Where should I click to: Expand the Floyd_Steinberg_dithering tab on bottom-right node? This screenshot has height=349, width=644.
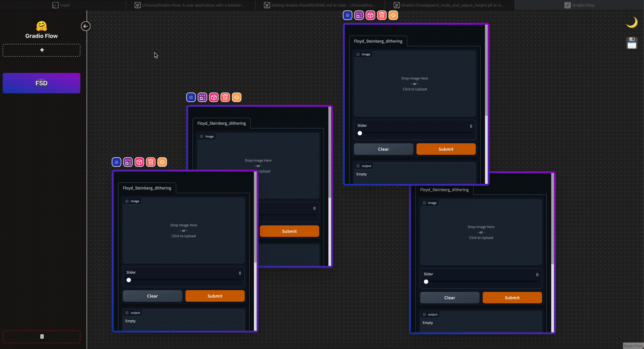tap(444, 190)
